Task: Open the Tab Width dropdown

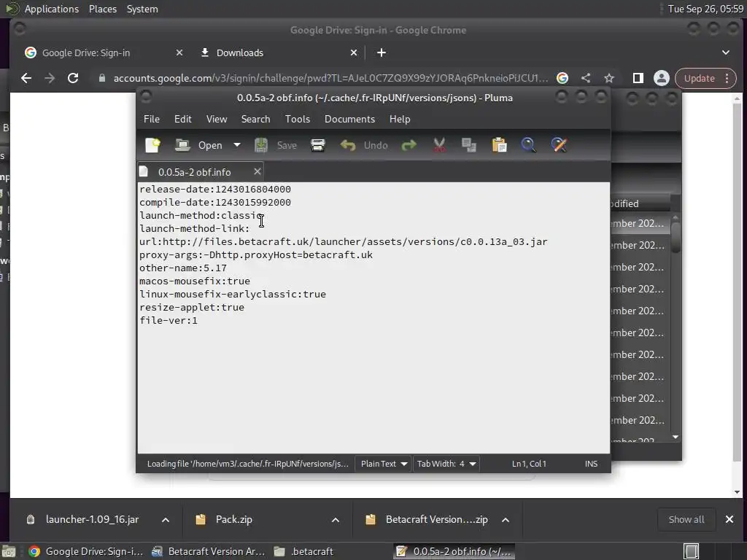Action: pyautogui.click(x=446, y=464)
